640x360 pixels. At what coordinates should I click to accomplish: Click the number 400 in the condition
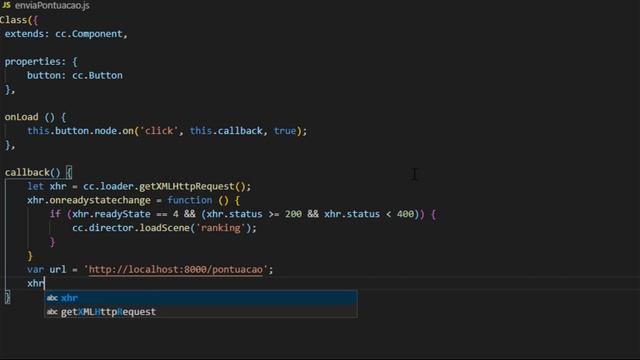point(405,214)
